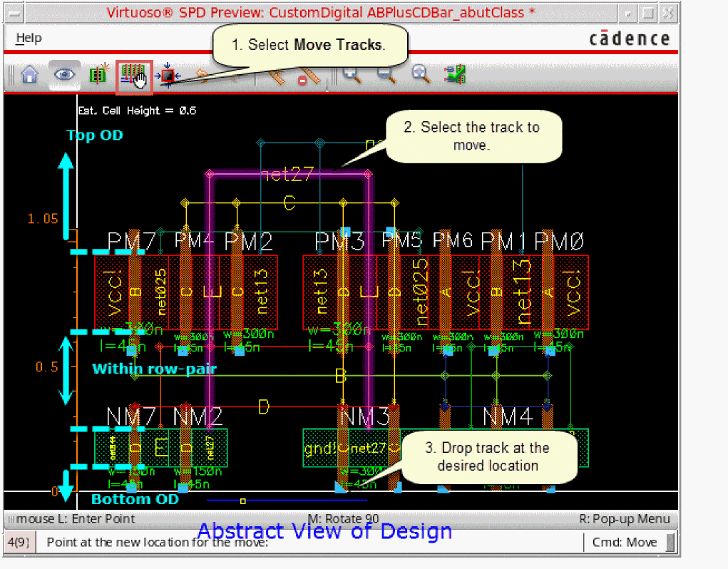Viewport: 728px width, 569px height.
Task: Click the yellow handle on the blue bottom line
Action: pos(243,501)
